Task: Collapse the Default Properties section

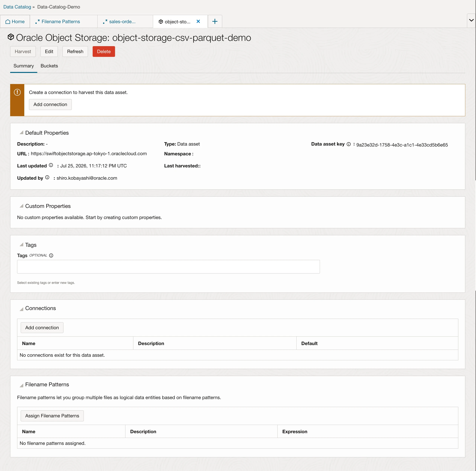Action: click(21, 133)
